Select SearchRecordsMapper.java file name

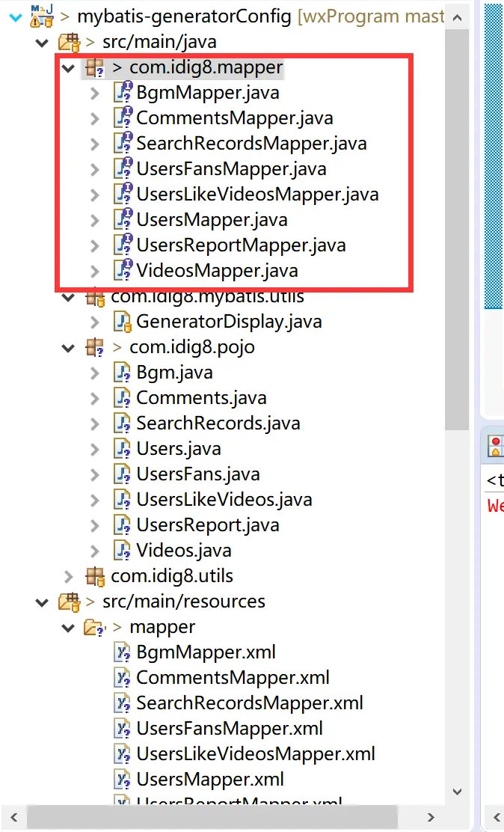[251, 144]
